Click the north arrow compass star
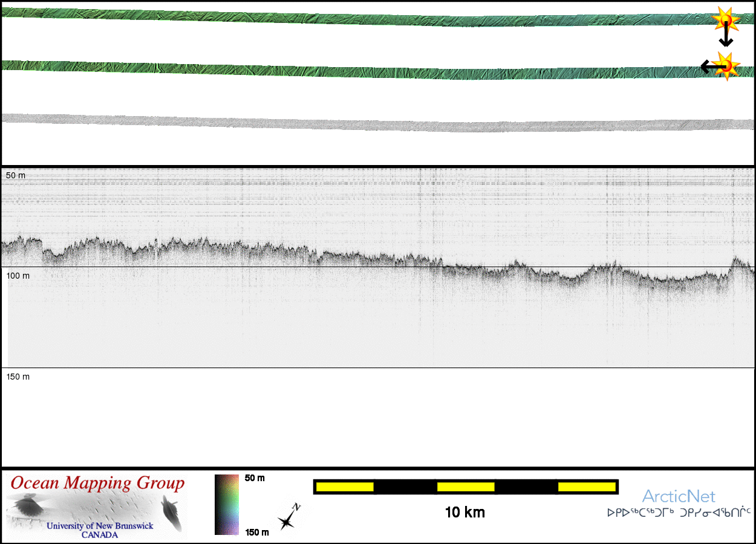This screenshot has width=756, height=544. coord(288,519)
